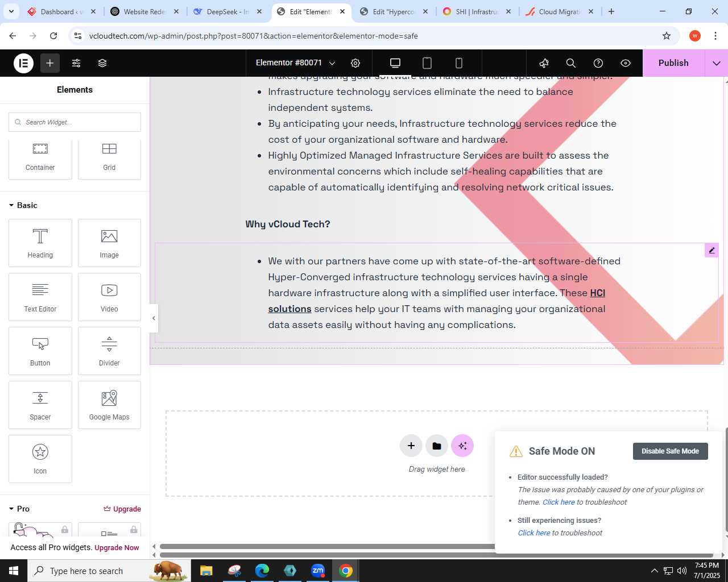Select the Heading widget

[40, 243]
